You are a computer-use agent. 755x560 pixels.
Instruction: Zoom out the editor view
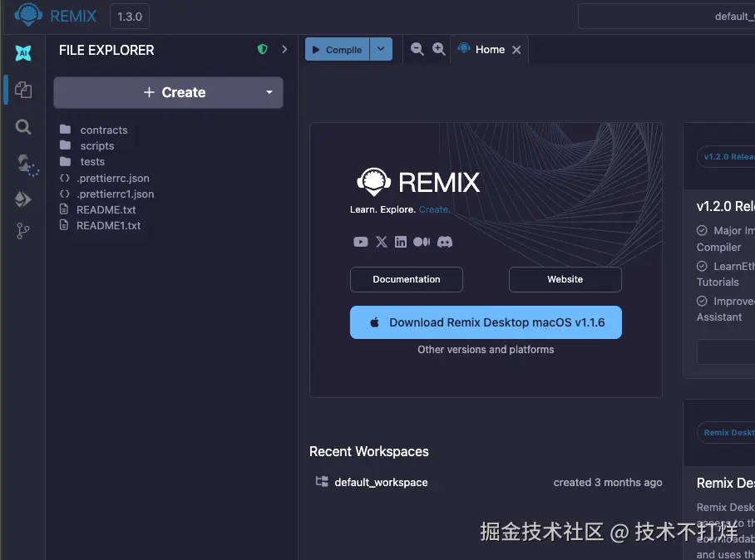[x=417, y=49]
